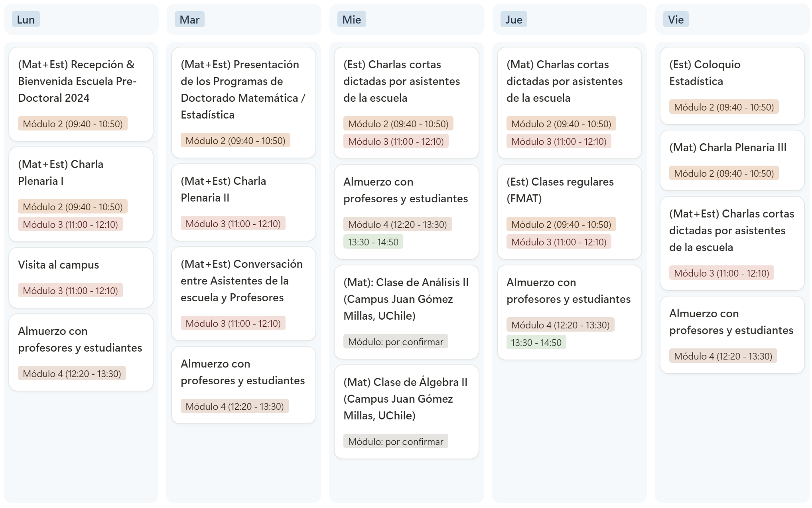Select the Vie column header tag
This screenshot has width=812, height=508.
point(676,20)
